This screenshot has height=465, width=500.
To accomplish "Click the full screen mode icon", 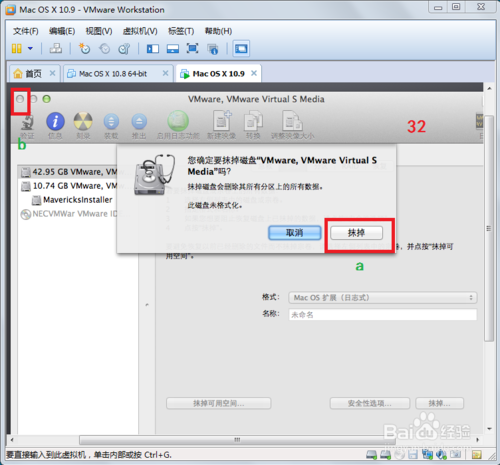I will click(x=192, y=49).
